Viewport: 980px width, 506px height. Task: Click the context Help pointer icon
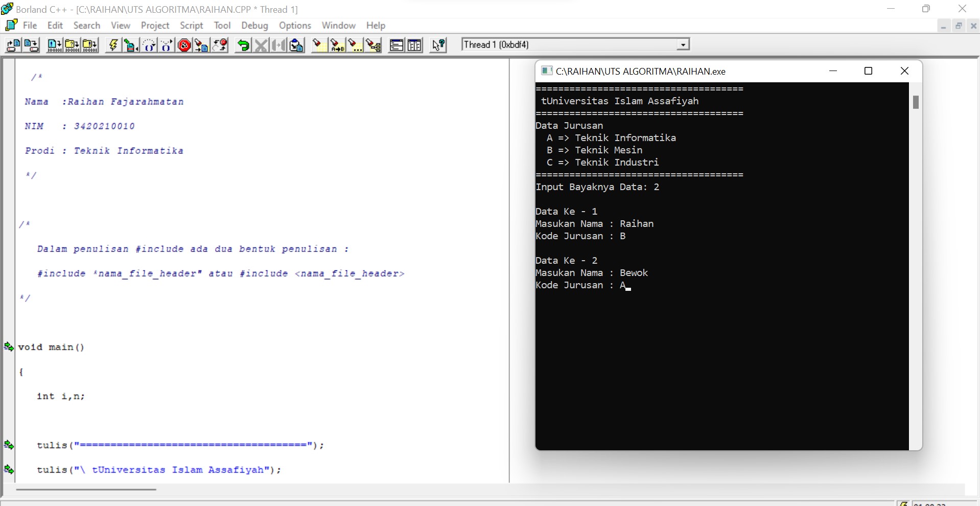tap(438, 45)
